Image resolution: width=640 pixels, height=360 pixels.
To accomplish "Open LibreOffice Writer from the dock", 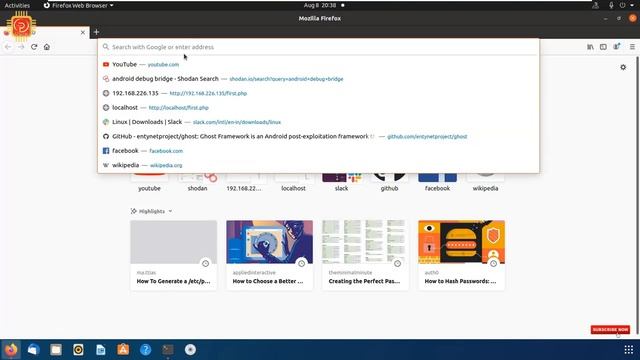I will tap(101, 350).
